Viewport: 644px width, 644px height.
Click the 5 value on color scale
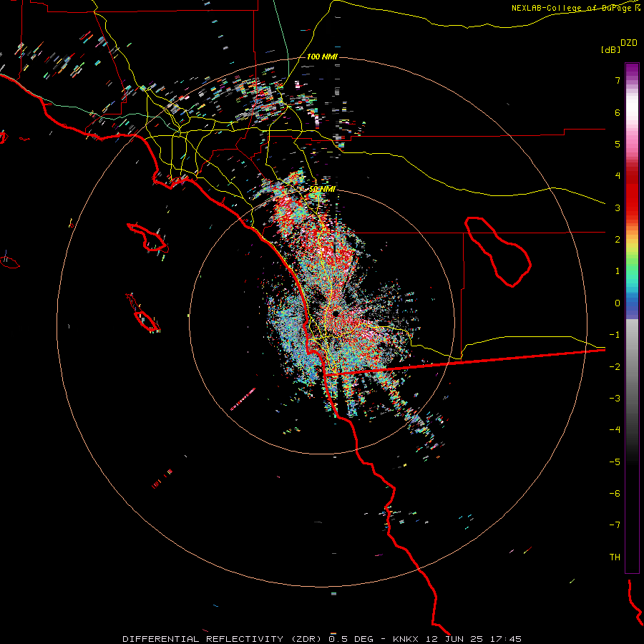pos(618,144)
